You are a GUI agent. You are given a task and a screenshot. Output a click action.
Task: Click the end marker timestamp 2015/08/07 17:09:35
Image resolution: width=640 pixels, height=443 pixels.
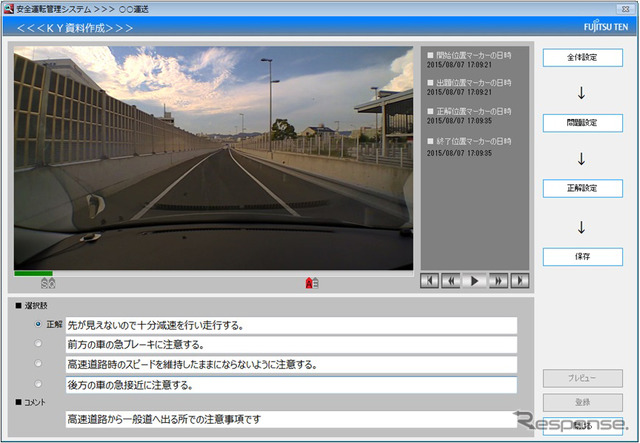pyautogui.click(x=459, y=153)
